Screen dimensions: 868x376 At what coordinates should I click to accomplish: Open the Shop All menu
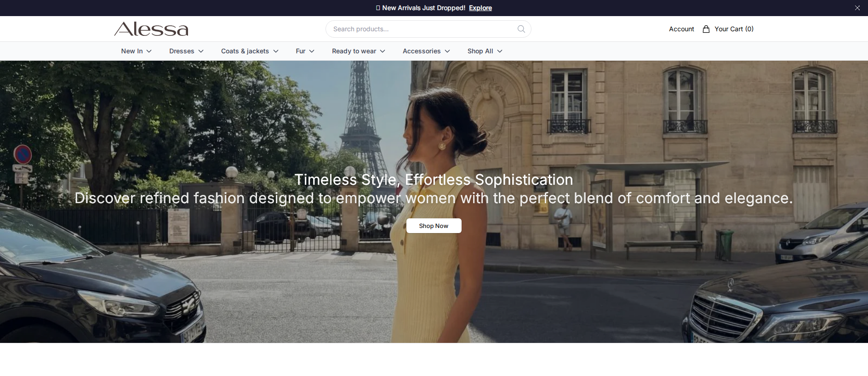(480, 51)
